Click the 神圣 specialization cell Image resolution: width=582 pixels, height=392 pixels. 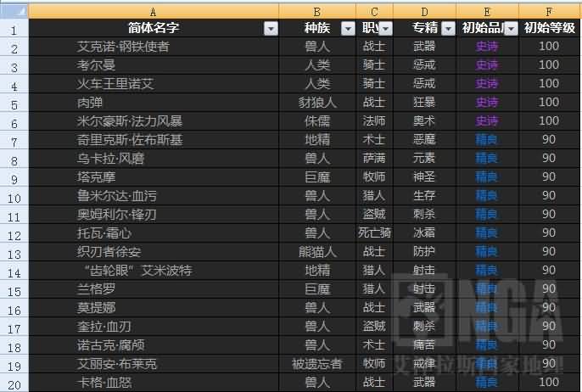(424, 177)
